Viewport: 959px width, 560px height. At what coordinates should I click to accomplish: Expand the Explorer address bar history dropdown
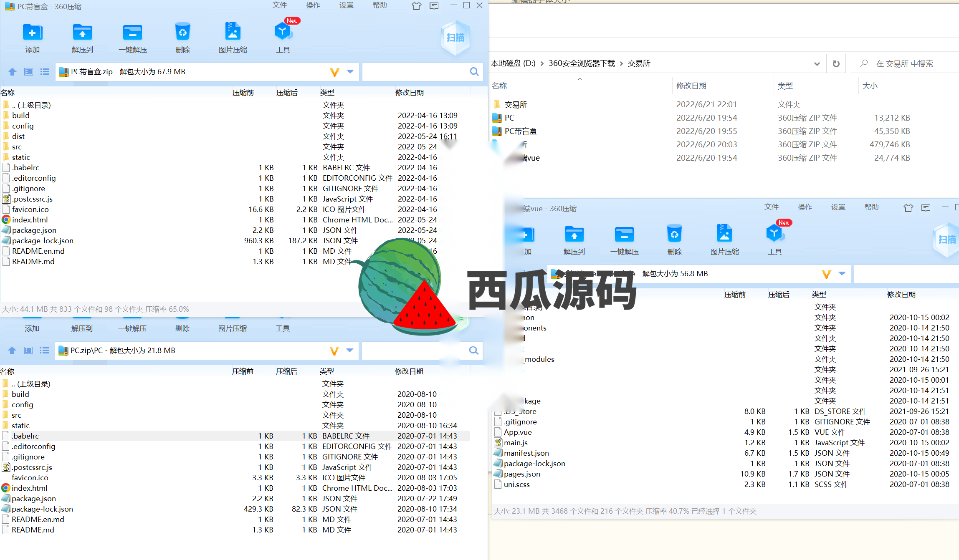(817, 64)
